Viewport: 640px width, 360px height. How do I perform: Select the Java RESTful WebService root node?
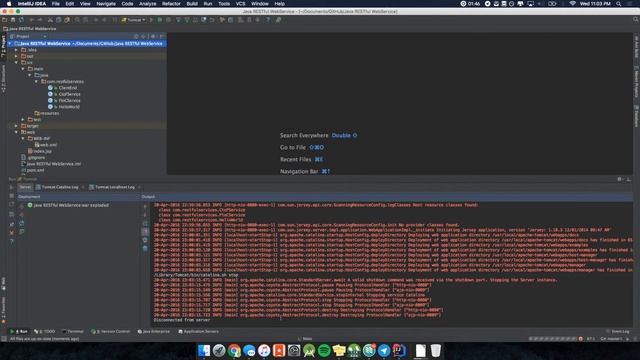click(x=87, y=43)
